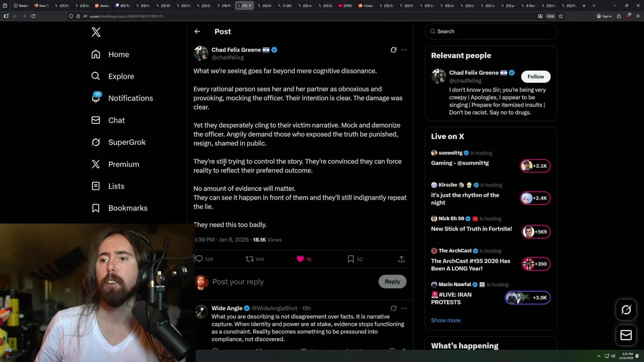Switch to the Restore tab

click(x=21, y=6)
